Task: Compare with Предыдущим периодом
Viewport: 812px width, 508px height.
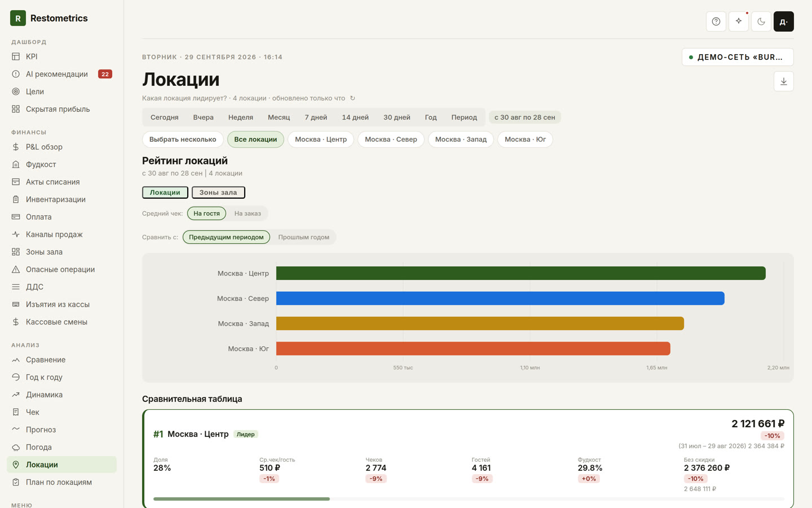Action: tap(226, 237)
